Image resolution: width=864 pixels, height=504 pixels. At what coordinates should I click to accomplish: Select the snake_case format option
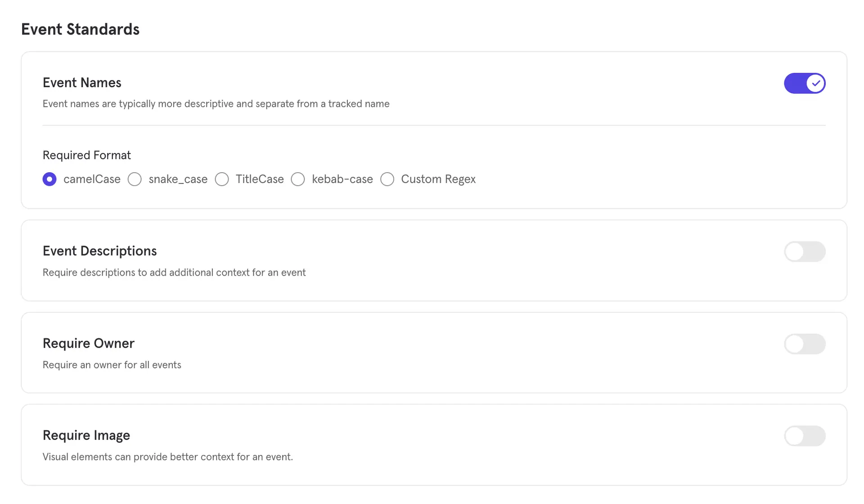tap(134, 179)
